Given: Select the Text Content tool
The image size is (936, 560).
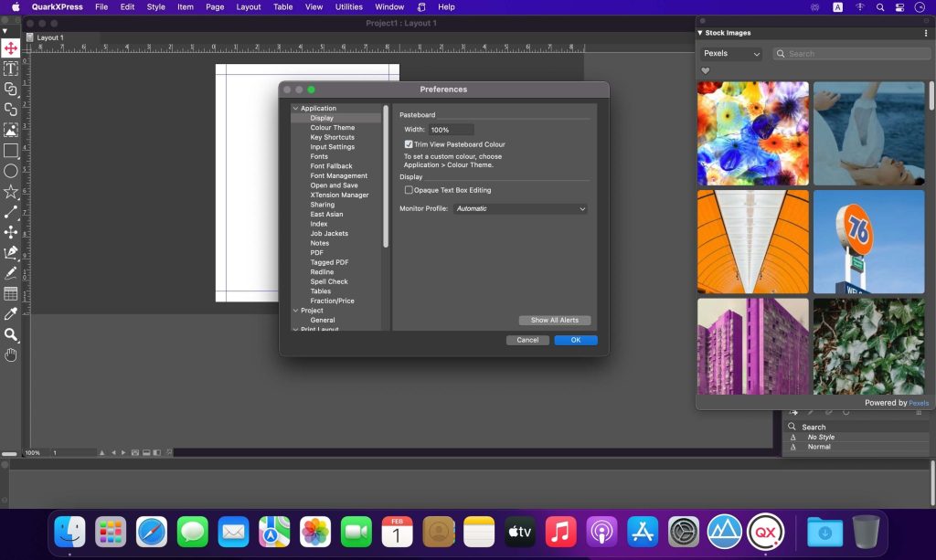Looking at the screenshot, I should 11,69.
